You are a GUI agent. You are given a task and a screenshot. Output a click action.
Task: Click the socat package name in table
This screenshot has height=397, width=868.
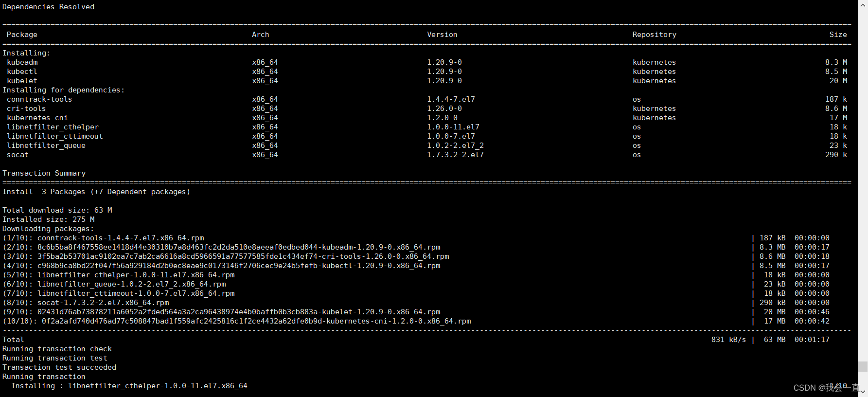[18, 155]
